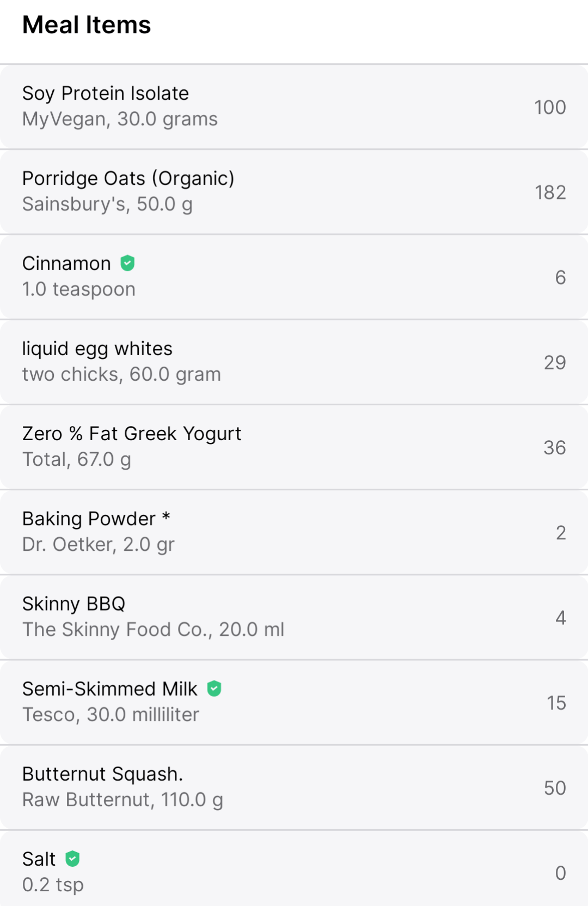This screenshot has height=906, width=588.
Task: Click the 50 calorie value for Butternut Squash
Action: point(555,788)
